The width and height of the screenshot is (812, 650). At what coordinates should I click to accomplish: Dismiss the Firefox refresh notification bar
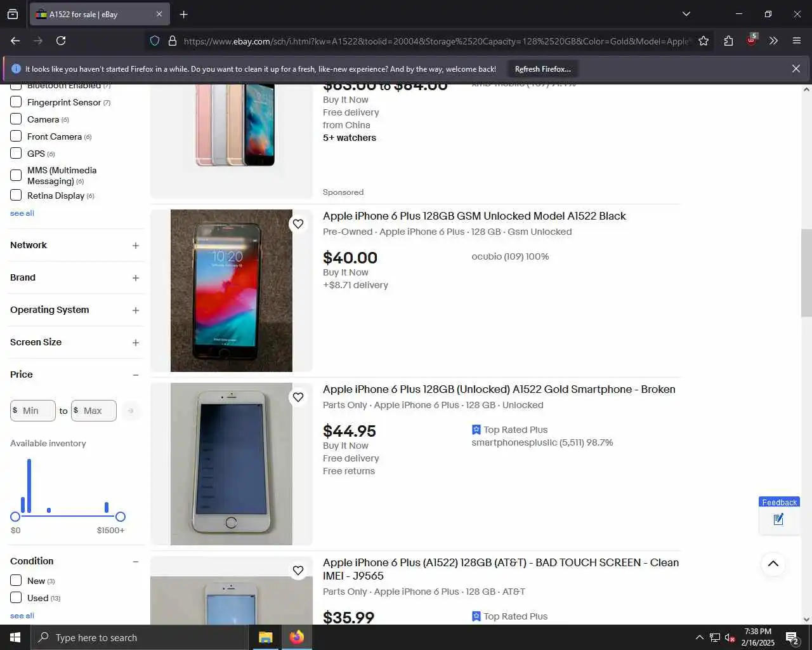tap(796, 69)
